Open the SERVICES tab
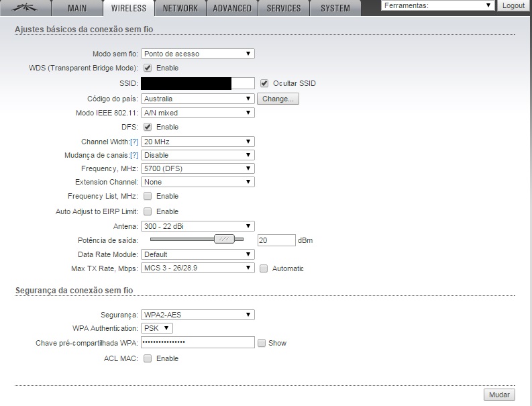 point(284,8)
